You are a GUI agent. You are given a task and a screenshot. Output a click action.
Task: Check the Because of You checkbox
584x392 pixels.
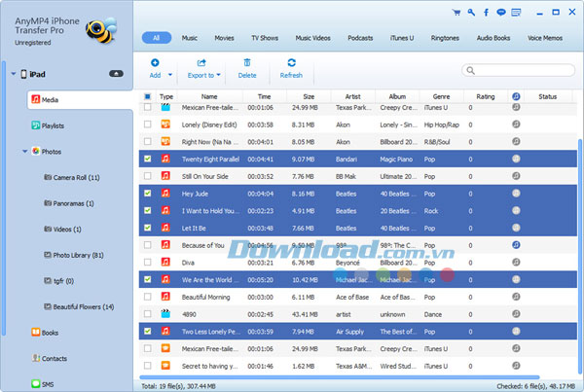pos(148,245)
